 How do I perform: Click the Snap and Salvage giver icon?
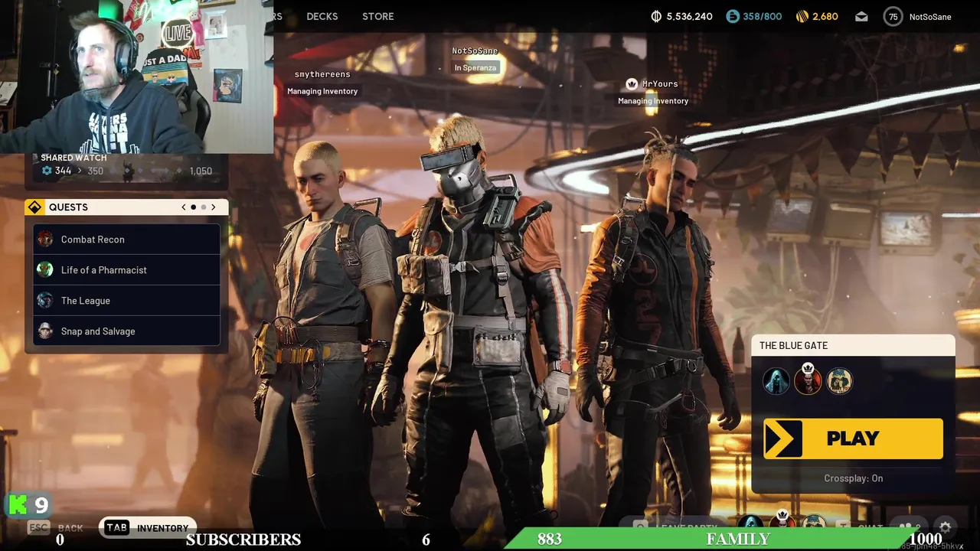(x=45, y=331)
